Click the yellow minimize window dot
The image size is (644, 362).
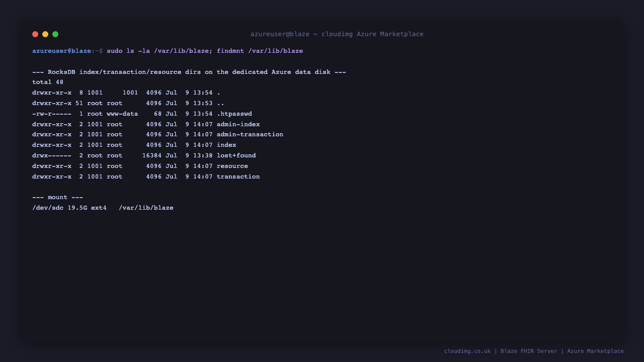coord(45,34)
